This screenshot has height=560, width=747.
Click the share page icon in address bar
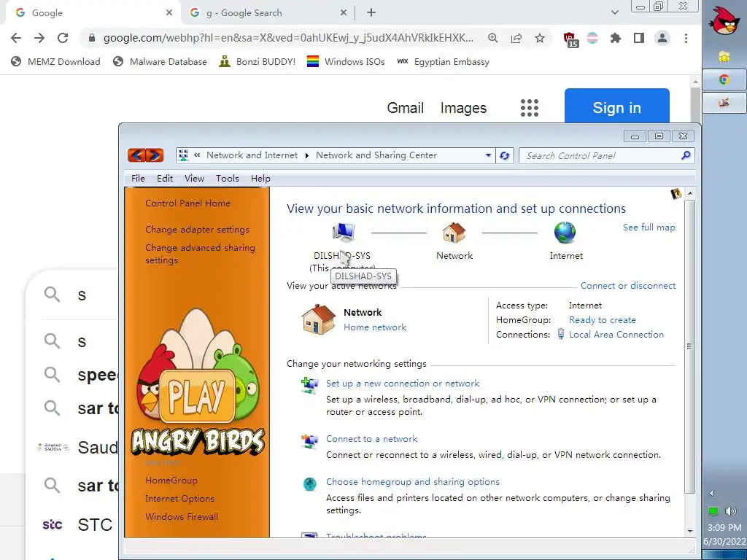point(516,38)
